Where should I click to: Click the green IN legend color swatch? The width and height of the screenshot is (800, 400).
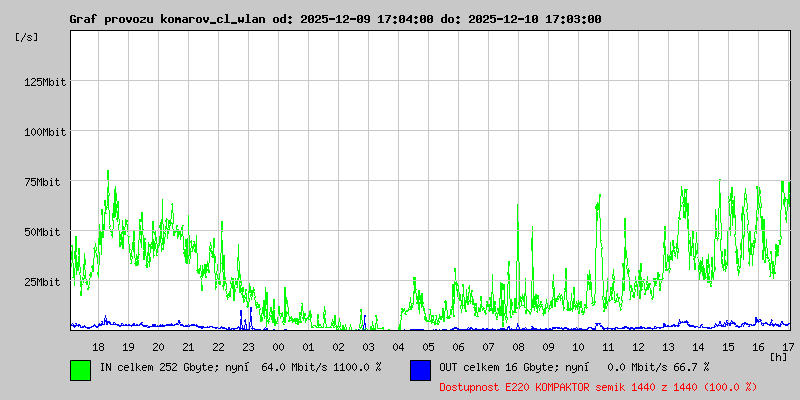coord(80,369)
